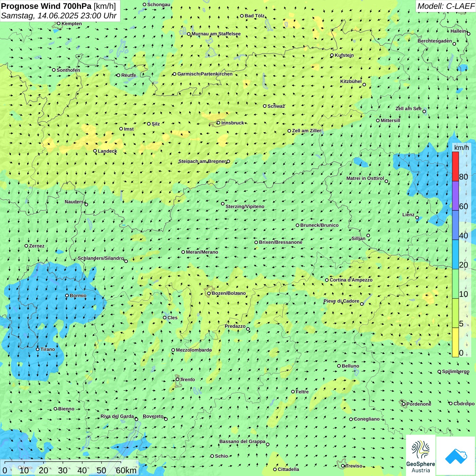The width and height of the screenshot is (476, 476).
Task: Click the Bruneck/Brunico label
Action: pos(319,225)
